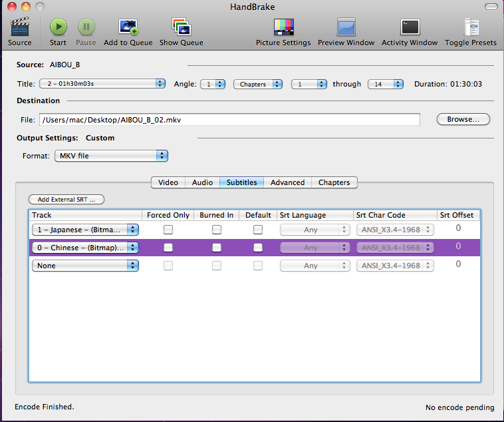Open the Source clapperboard icon
The image size is (504, 422).
[x=20, y=27]
